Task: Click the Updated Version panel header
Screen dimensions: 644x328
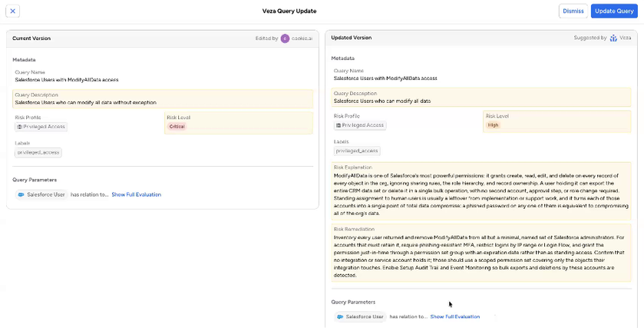Action: 481,38
